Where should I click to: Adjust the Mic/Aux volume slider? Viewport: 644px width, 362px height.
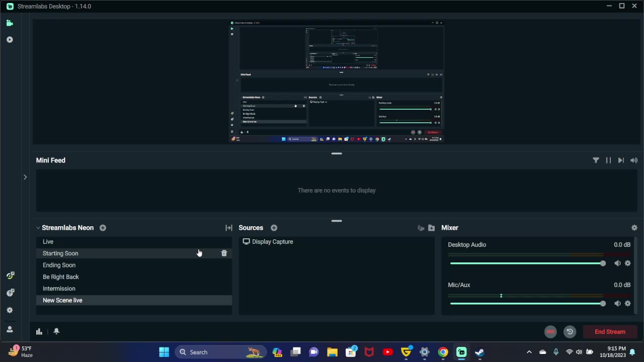pos(528,304)
